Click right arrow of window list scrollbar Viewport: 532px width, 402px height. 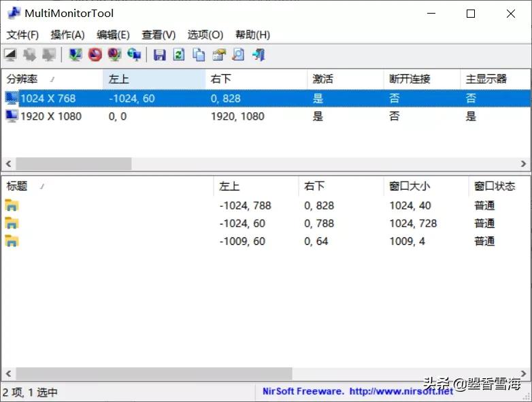click(x=524, y=373)
